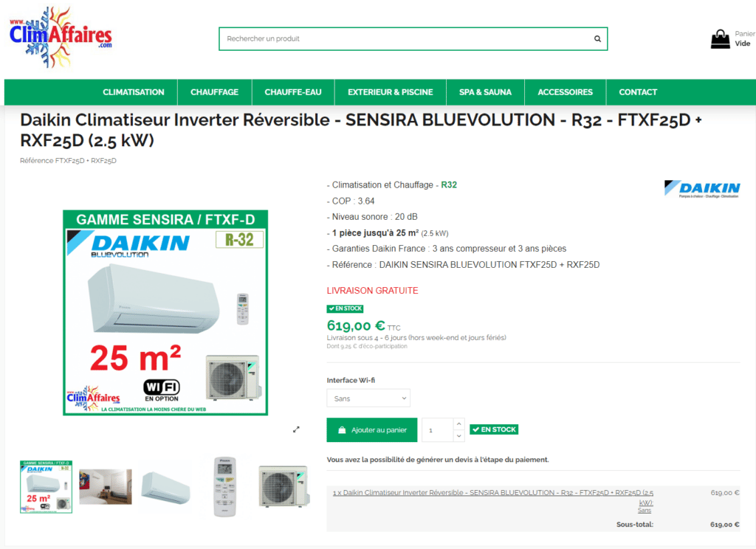Open the Chauffe-eau menu

click(x=293, y=92)
